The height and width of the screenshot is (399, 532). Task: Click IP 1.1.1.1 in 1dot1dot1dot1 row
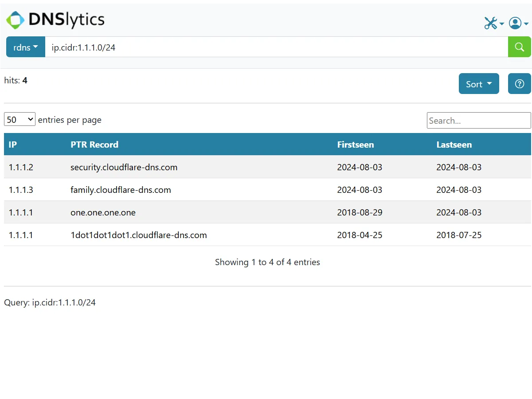pyautogui.click(x=21, y=235)
